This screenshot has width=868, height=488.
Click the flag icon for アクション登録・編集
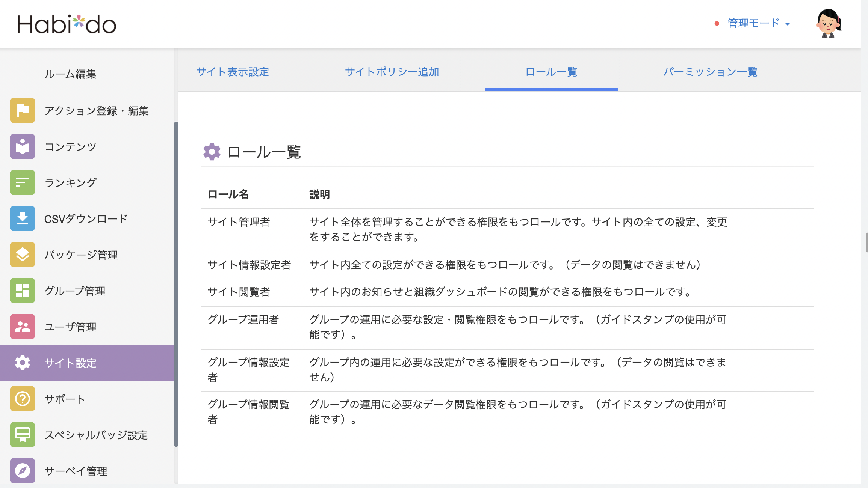23,110
